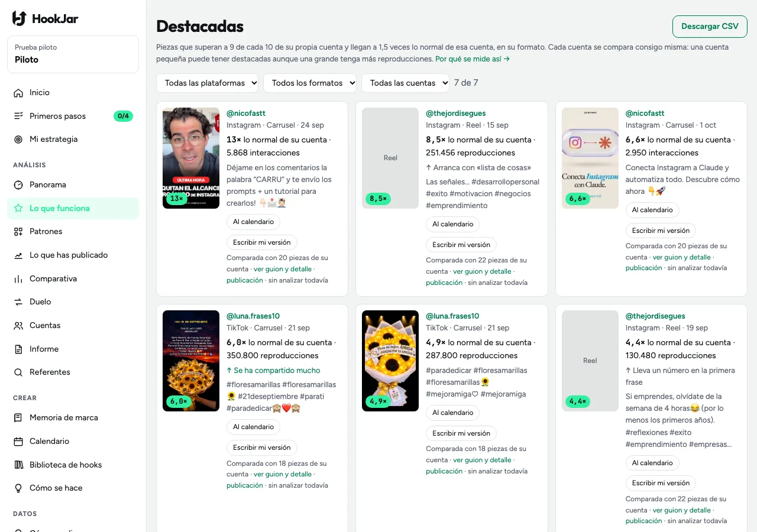Click the Reel placeholder on the 4,4× card

coord(590,361)
